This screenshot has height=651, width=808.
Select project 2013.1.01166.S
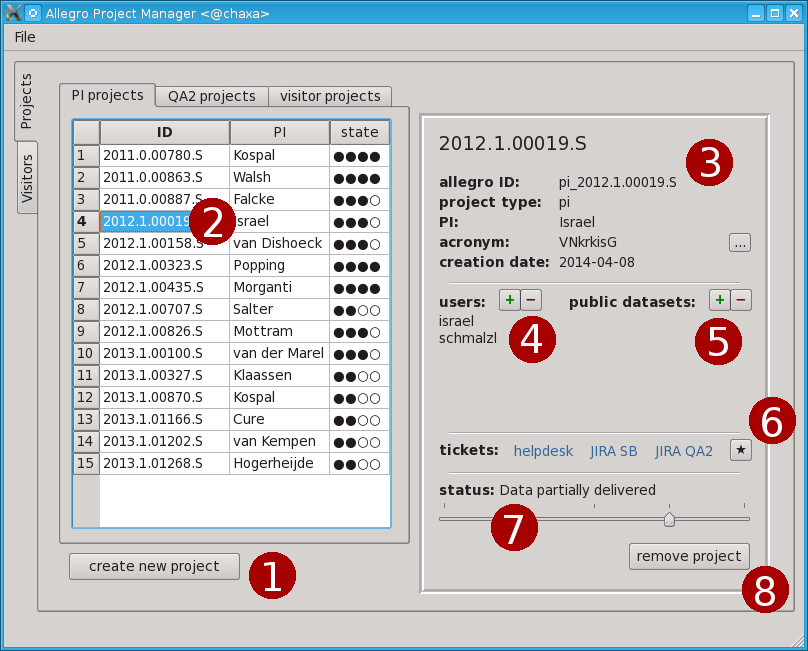click(x=164, y=420)
